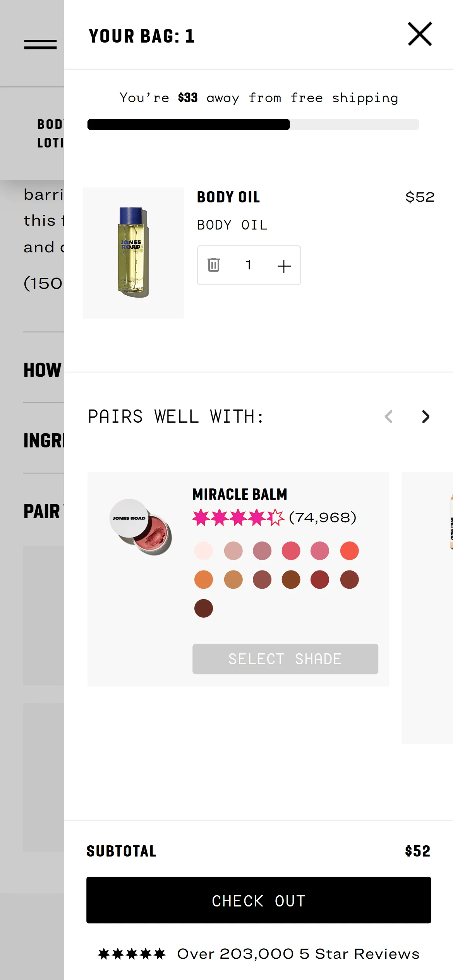Choose the hot pink shade swatch
This screenshot has width=453, height=980.
tap(291, 551)
